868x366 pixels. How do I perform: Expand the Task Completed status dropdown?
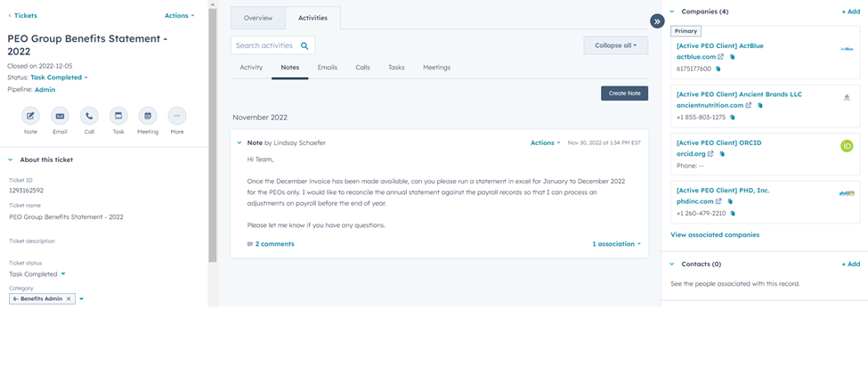click(x=59, y=77)
